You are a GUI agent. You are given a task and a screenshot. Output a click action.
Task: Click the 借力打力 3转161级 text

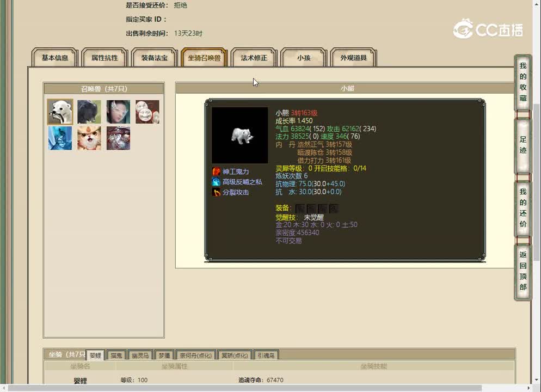tap(324, 160)
